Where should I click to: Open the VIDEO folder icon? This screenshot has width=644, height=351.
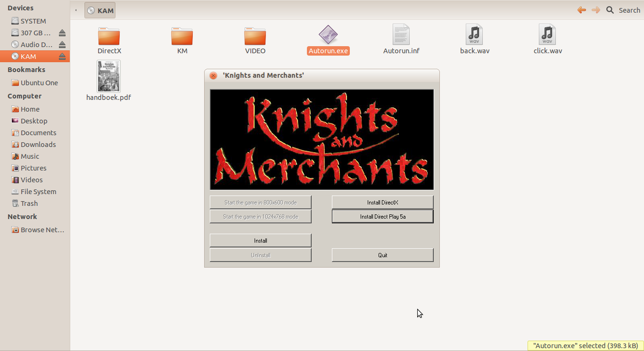pyautogui.click(x=255, y=36)
